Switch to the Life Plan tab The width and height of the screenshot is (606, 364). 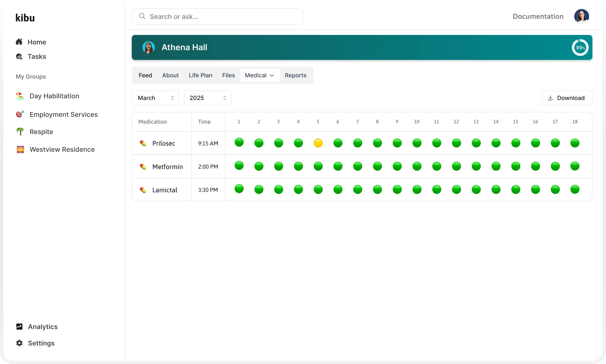tap(200, 75)
